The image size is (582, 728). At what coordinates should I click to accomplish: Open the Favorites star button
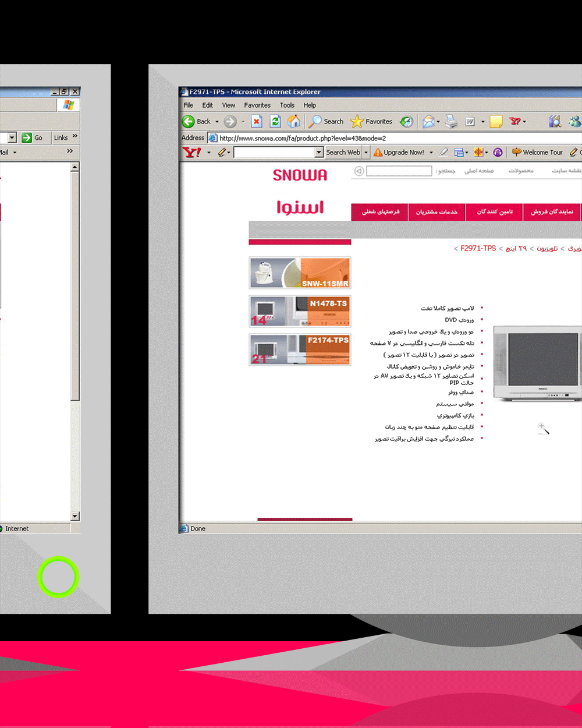coord(371,121)
